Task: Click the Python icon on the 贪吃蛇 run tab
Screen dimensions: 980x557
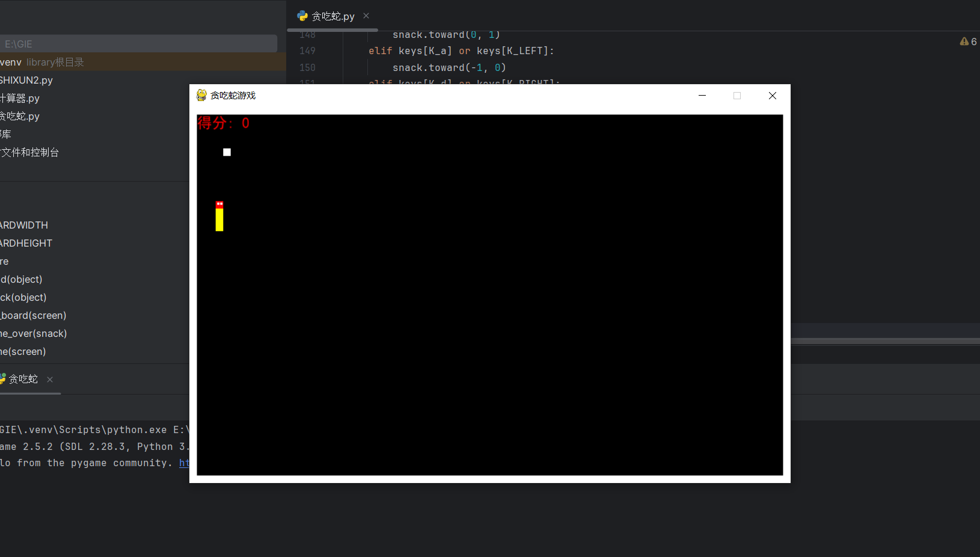Action: (x=4, y=379)
